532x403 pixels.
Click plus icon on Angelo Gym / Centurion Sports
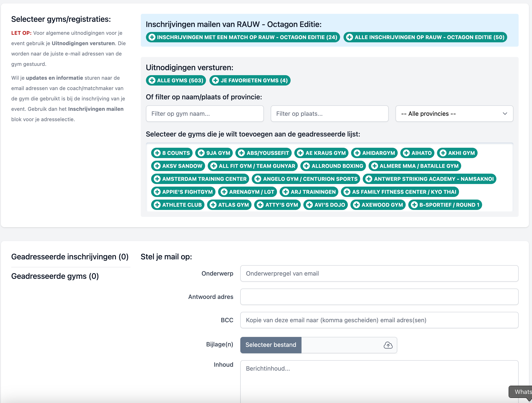pos(258,179)
